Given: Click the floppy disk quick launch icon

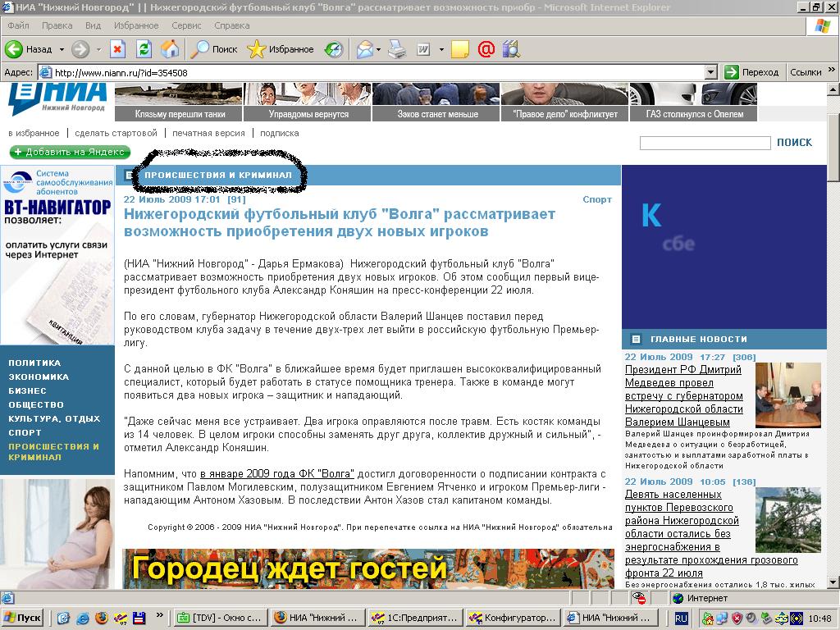Looking at the screenshot, I should click(139, 618).
